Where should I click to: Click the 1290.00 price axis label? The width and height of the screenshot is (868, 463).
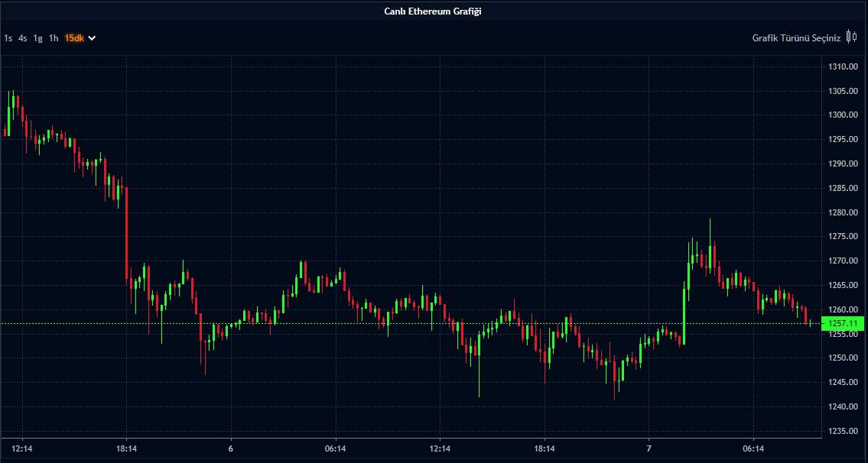coord(843,164)
